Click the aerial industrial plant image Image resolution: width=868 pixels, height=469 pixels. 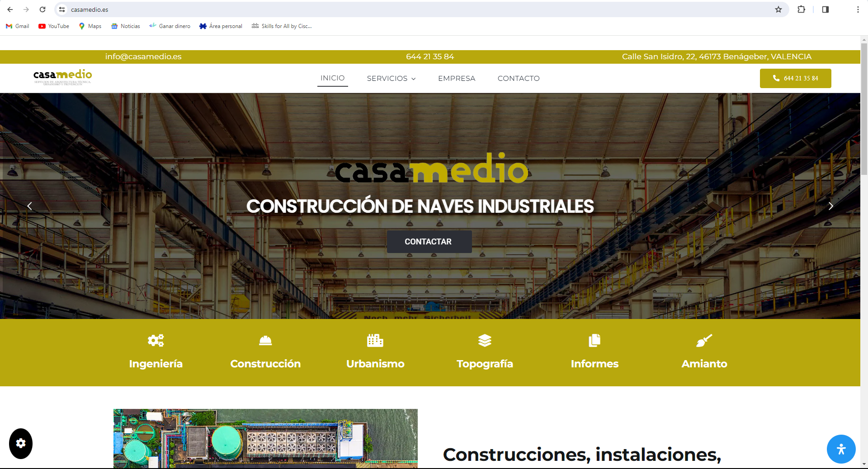click(265, 438)
